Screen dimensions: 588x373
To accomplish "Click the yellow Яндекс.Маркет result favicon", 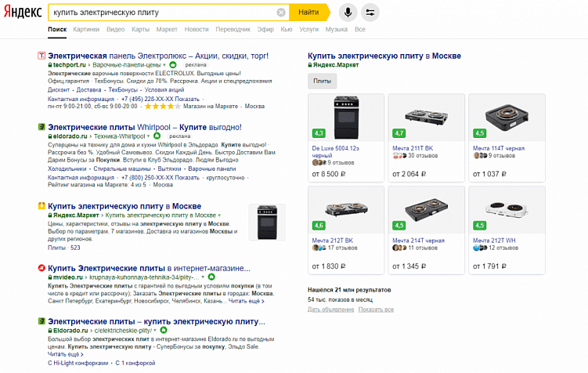I will pyautogui.click(x=41, y=205).
